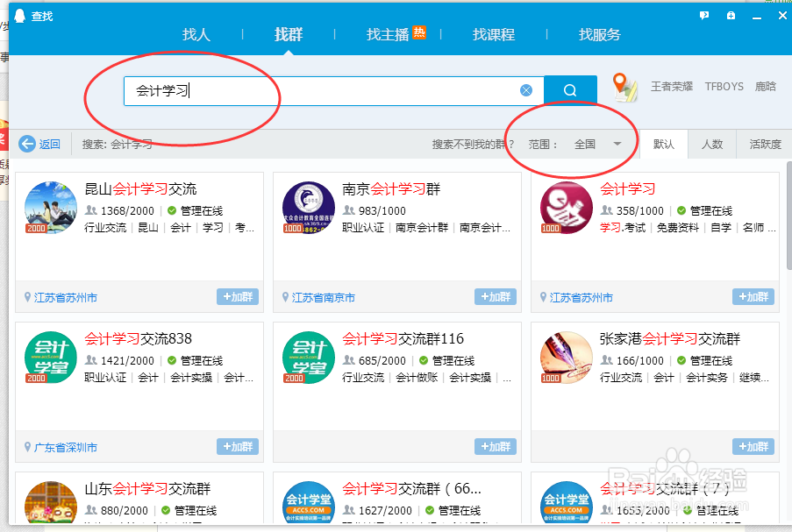Click tag 免费资料 in 会计学习 group
Viewport: 792px width, 532px height.
coord(677,228)
